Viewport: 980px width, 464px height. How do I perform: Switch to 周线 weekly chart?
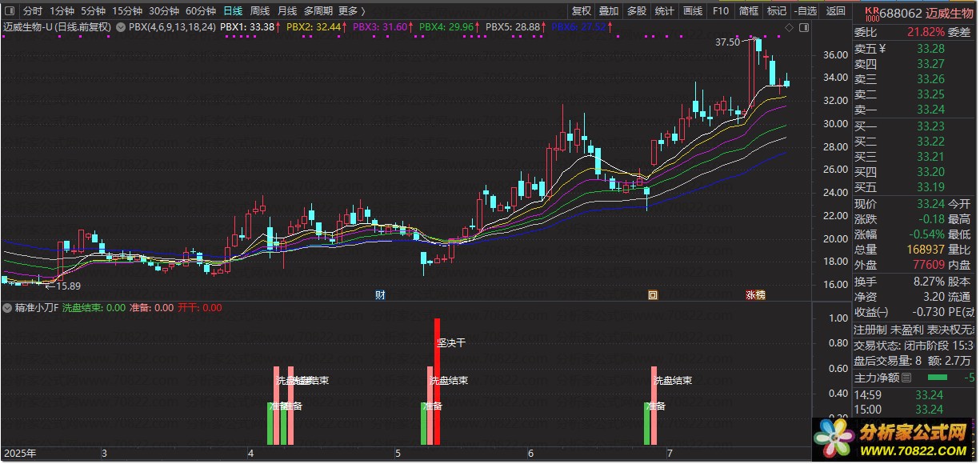pos(260,11)
